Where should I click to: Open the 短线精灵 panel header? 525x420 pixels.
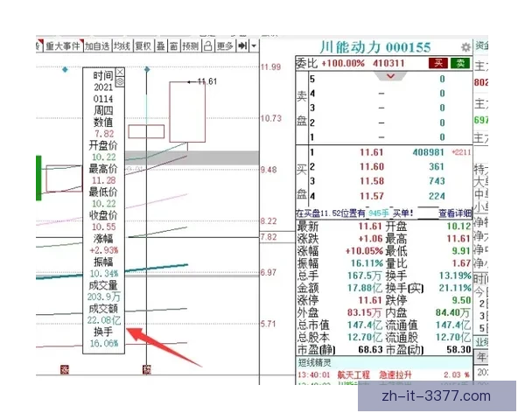[384, 363]
